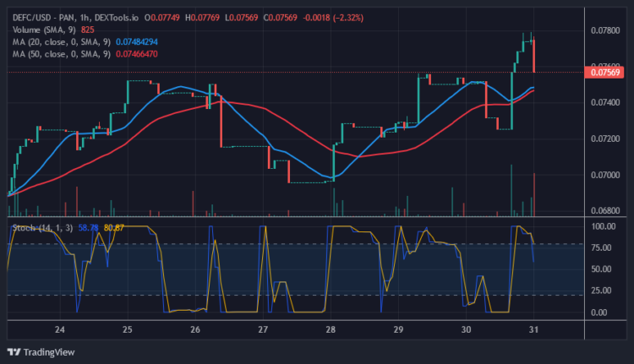Click the tall red volume bar near date 31
The height and width of the screenshot is (364, 634).
point(534,195)
